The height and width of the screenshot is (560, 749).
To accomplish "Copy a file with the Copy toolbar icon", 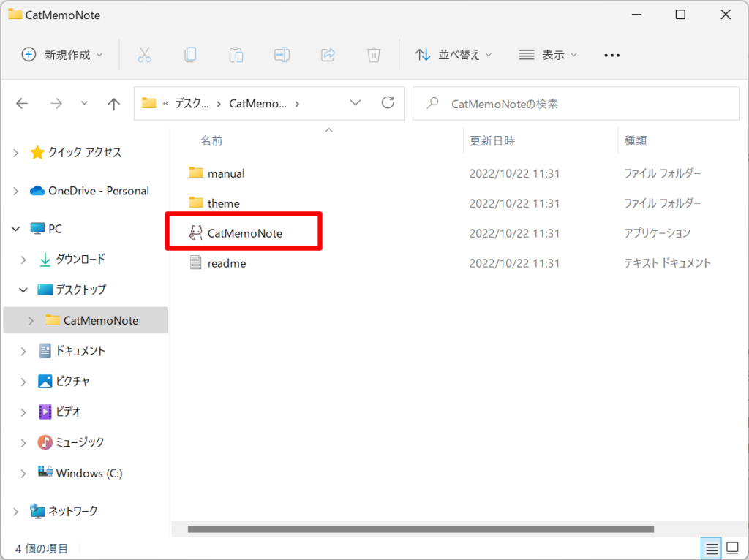I will point(190,55).
